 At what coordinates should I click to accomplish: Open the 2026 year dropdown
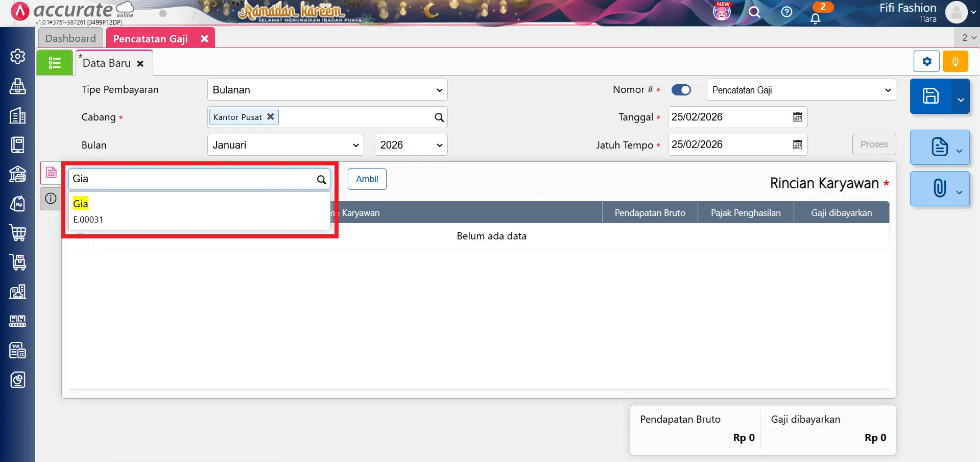click(411, 145)
